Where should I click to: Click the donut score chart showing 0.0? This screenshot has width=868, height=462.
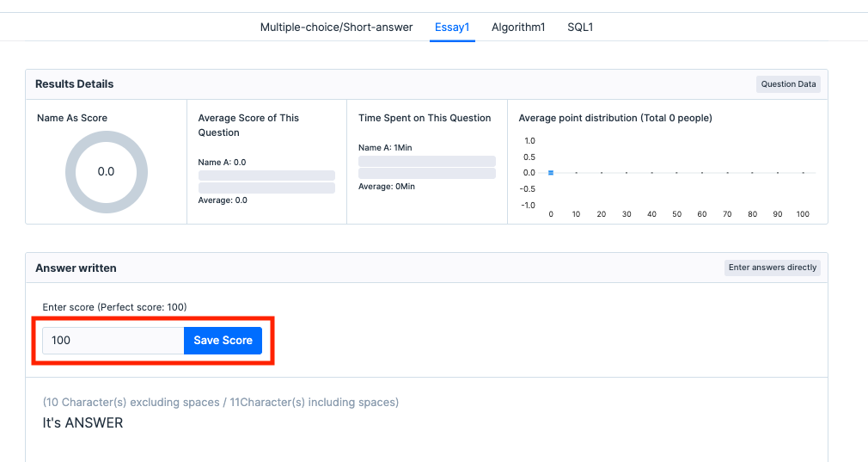107,172
